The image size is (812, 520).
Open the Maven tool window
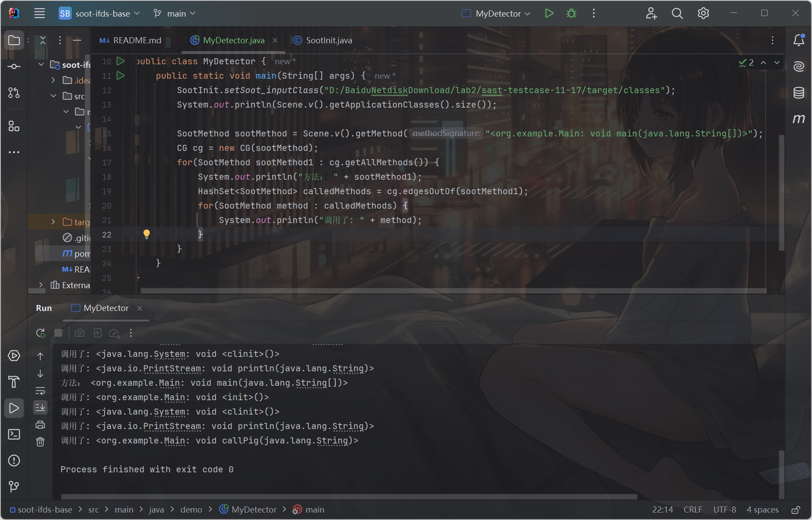pyautogui.click(x=798, y=119)
